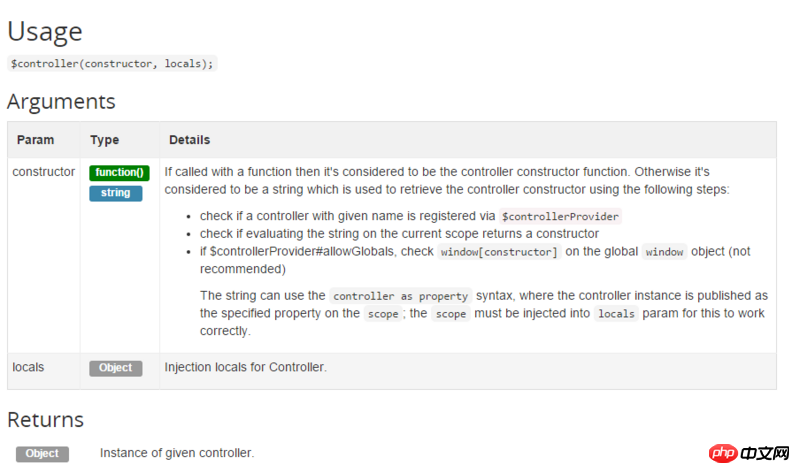Click the blue string type badge
Screen dimensions: 800x473
pos(116,193)
